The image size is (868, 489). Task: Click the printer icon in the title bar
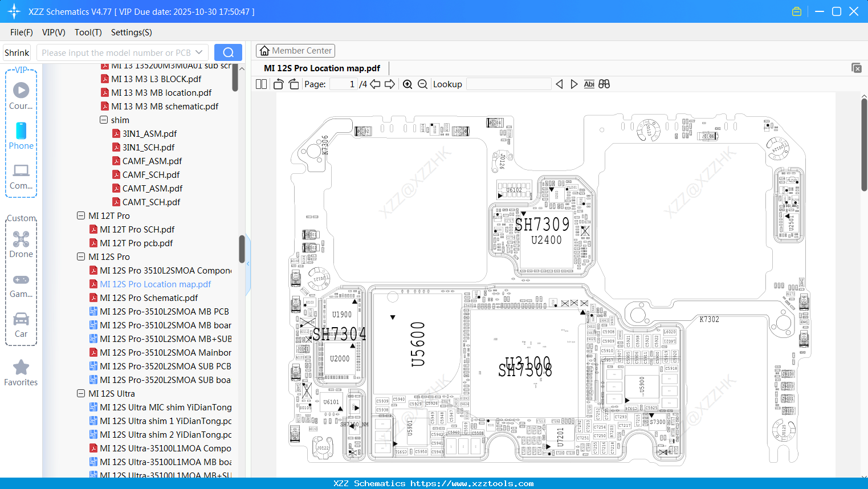click(x=796, y=11)
